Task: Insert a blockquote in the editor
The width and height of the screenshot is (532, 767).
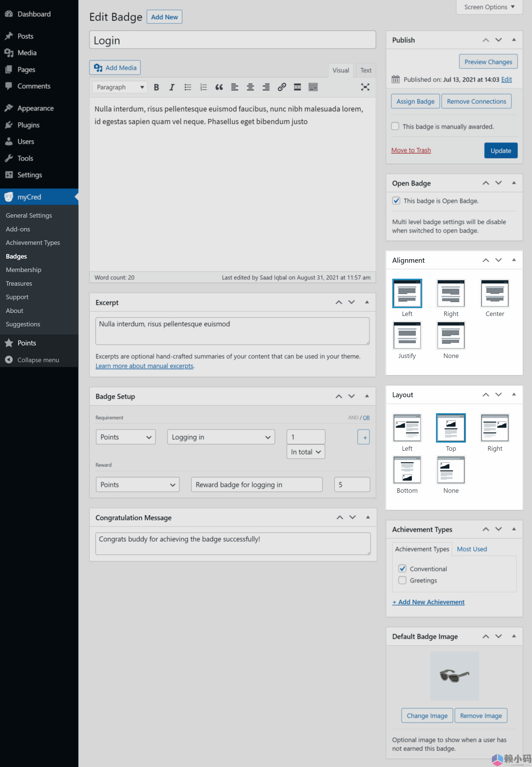Action: pos(219,87)
